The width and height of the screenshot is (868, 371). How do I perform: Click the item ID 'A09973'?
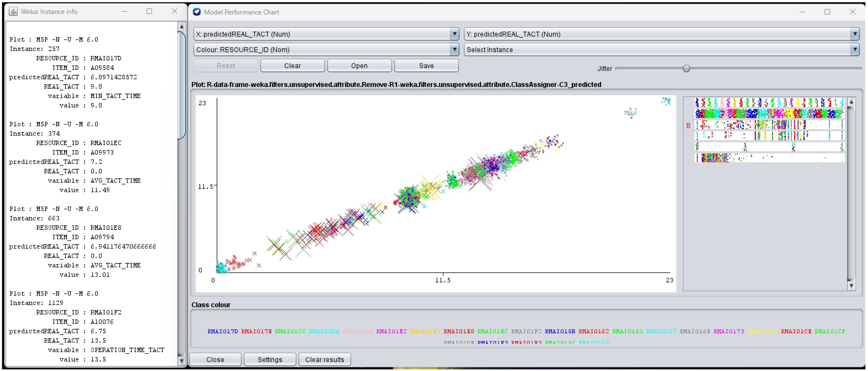(x=102, y=152)
